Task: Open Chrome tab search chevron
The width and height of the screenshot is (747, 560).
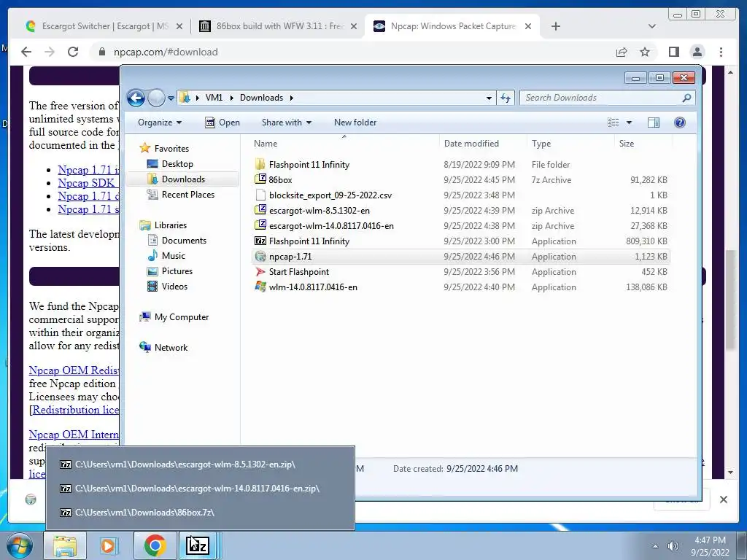Action: point(652,26)
